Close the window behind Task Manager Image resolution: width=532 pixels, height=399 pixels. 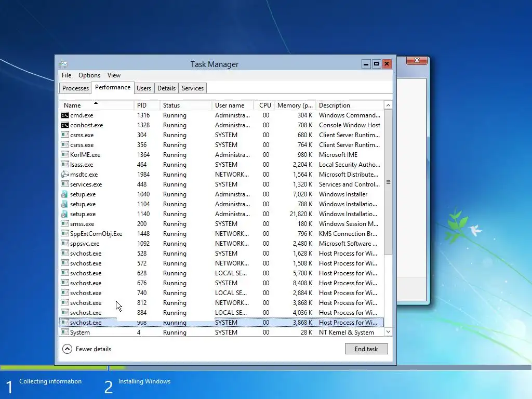(x=417, y=60)
